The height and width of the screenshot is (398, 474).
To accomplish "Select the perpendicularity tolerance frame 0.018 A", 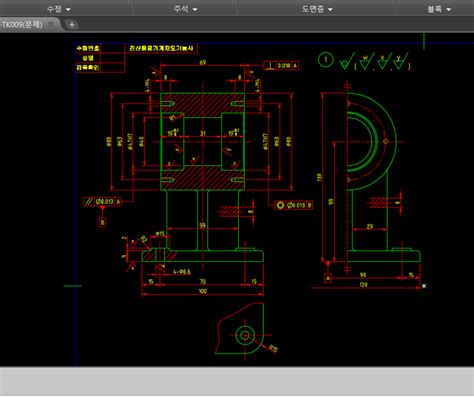I will click(281, 66).
